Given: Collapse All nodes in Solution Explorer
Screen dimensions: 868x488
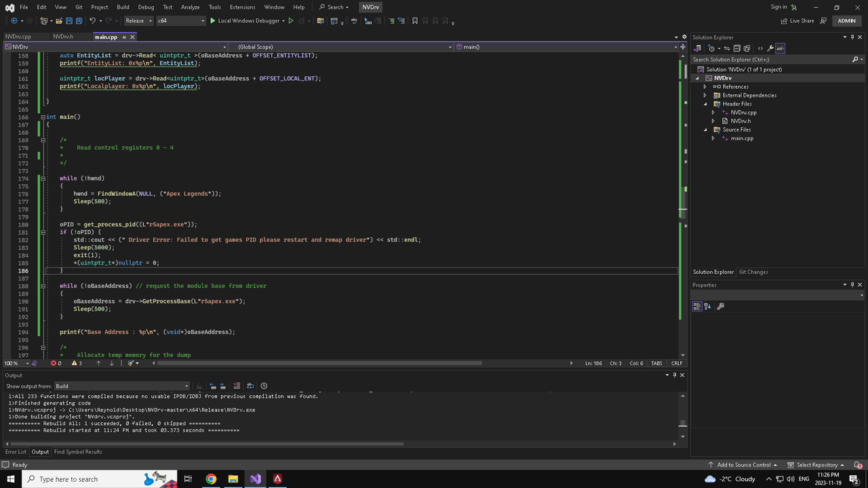Looking at the screenshot, I should coord(737,48).
